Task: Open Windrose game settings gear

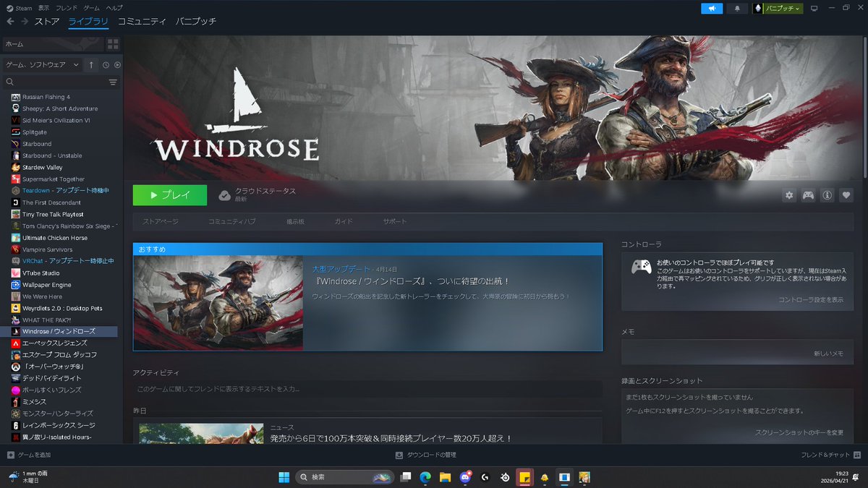Action: pyautogui.click(x=789, y=195)
